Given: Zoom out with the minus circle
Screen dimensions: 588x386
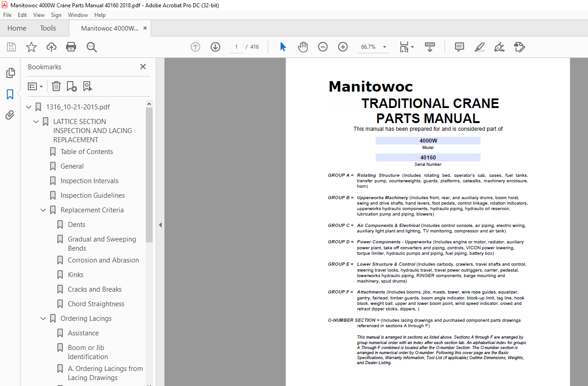Looking at the screenshot, I should point(323,47).
